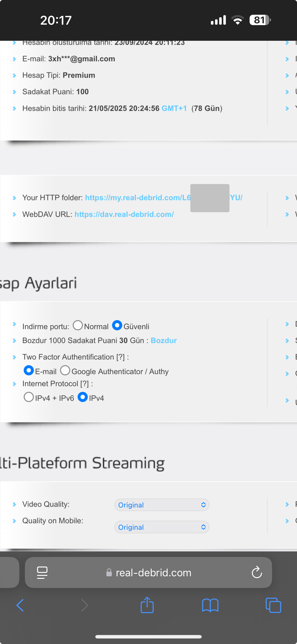Choose Google Authenticator / Authy option
This screenshot has height=644, width=297.
click(x=65, y=371)
